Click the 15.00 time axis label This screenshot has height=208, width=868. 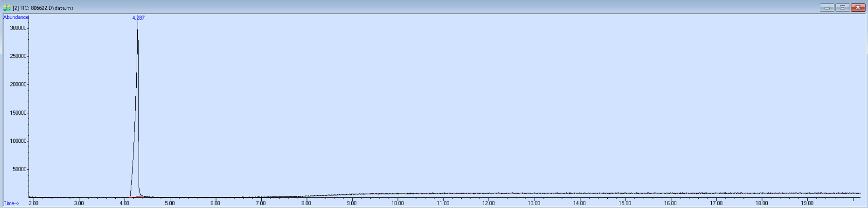point(625,203)
